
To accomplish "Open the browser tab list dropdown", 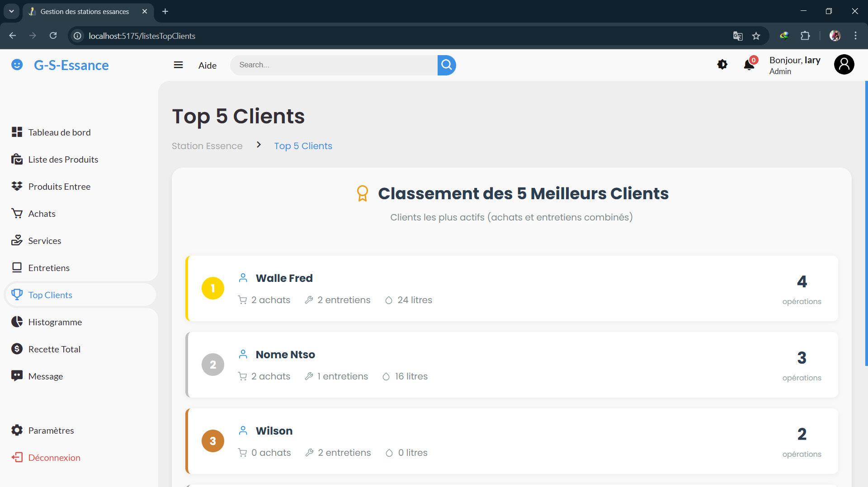I will tap(11, 11).
